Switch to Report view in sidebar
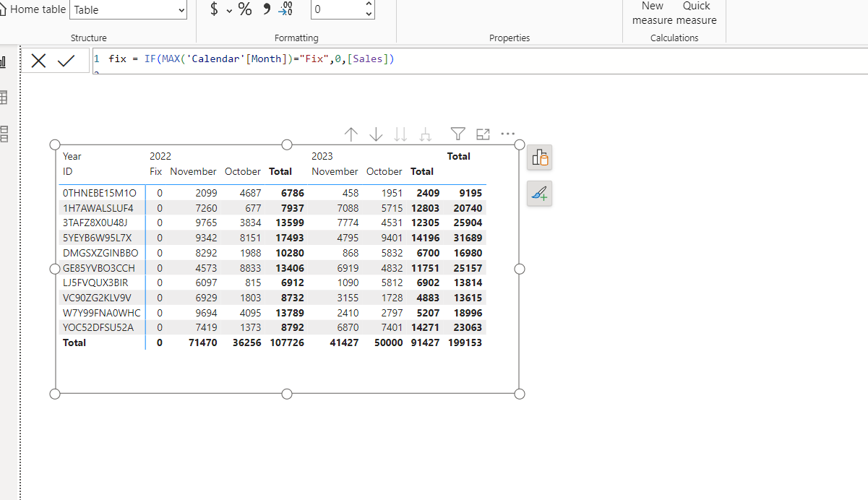This screenshot has height=500, width=868. tap(3, 63)
